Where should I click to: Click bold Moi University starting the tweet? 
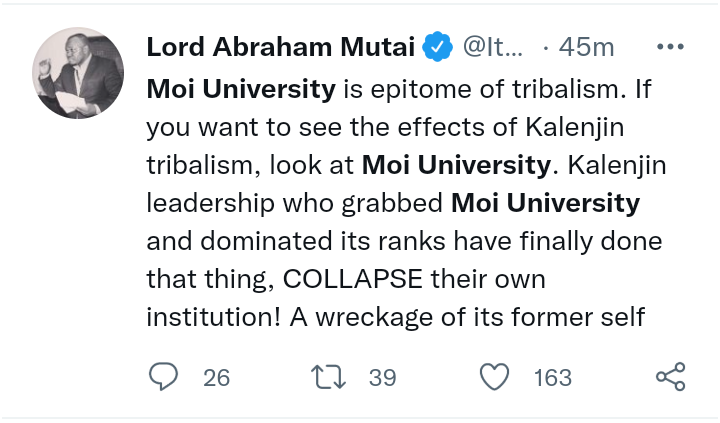pyautogui.click(x=242, y=89)
